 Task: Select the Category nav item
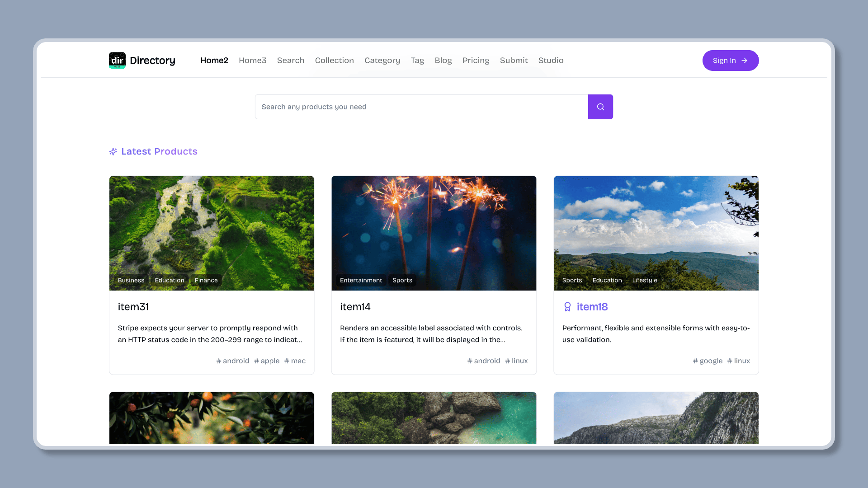point(382,60)
